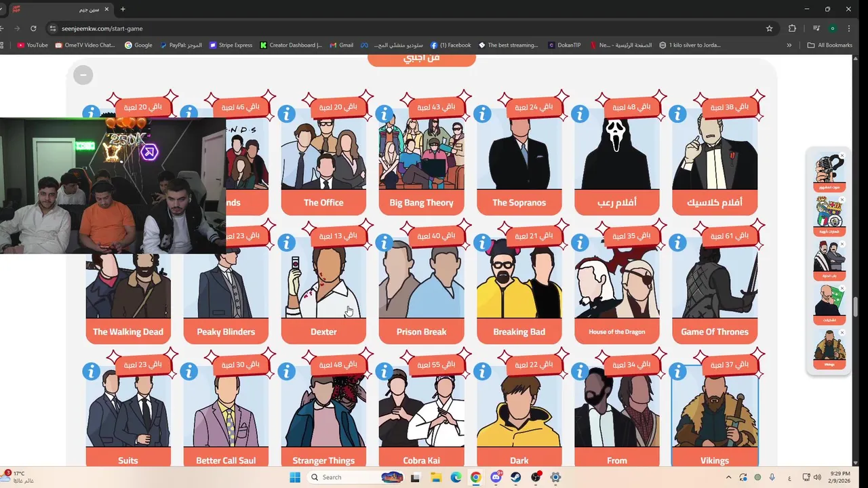
Task: Pick the Prison Break category card
Action: tap(421, 290)
